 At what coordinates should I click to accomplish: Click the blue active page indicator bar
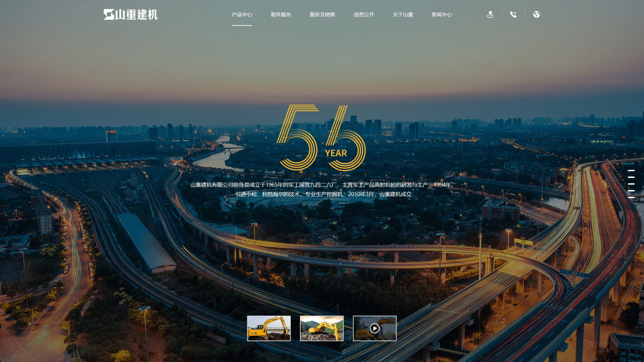pyautogui.click(x=629, y=164)
